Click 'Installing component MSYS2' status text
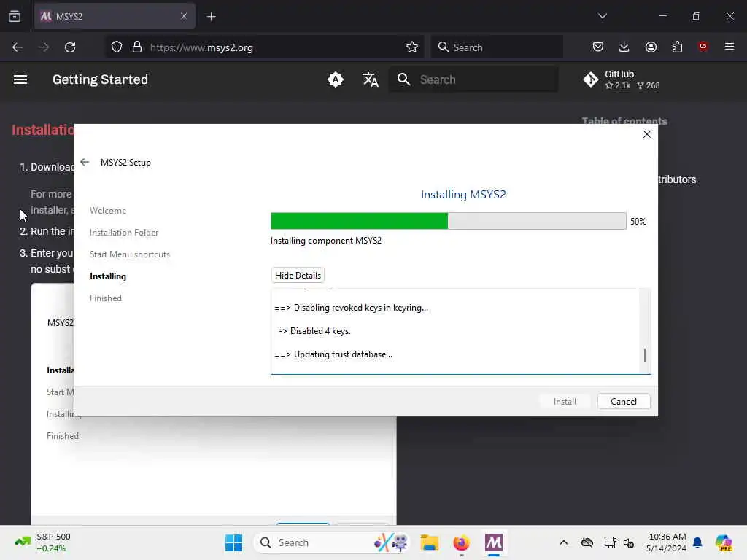This screenshot has height=560, width=747. pos(326,241)
